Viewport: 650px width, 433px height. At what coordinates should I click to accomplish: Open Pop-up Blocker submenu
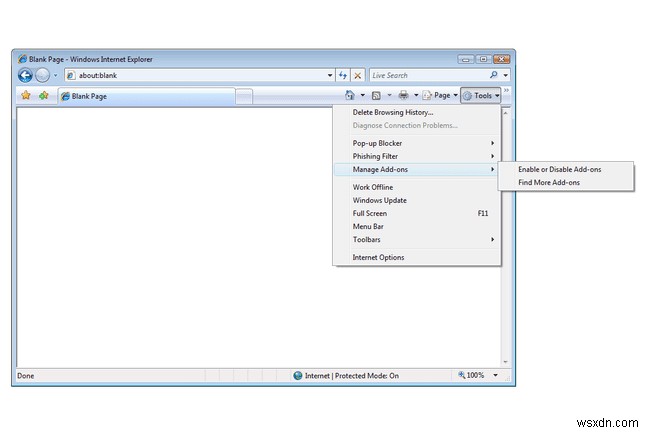pyautogui.click(x=417, y=143)
